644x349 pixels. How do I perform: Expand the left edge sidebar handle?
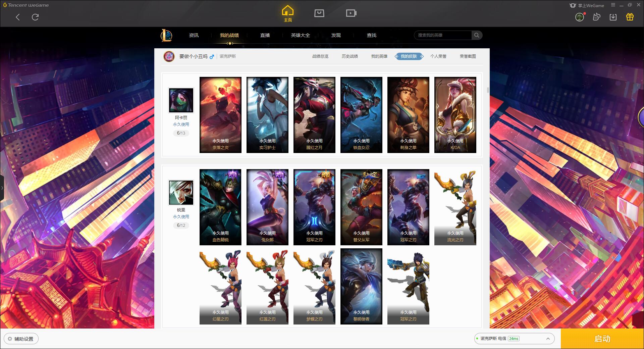pyautogui.click(x=2, y=188)
